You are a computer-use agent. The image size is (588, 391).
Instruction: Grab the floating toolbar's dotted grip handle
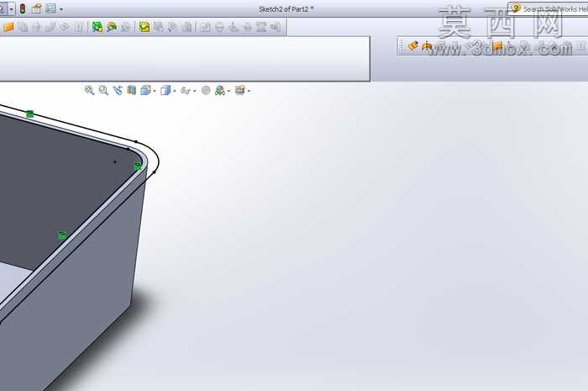402,46
